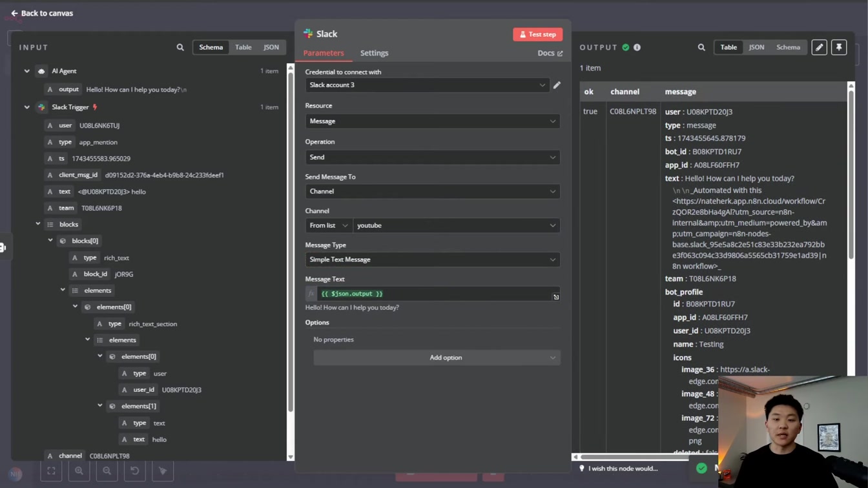Switch input view to JSON
The image size is (868, 488).
[271, 47]
